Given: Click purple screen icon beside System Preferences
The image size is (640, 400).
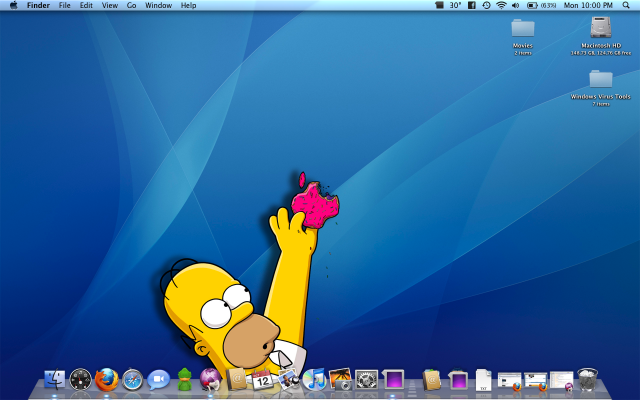Looking at the screenshot, I should click(x=393, y=380).
